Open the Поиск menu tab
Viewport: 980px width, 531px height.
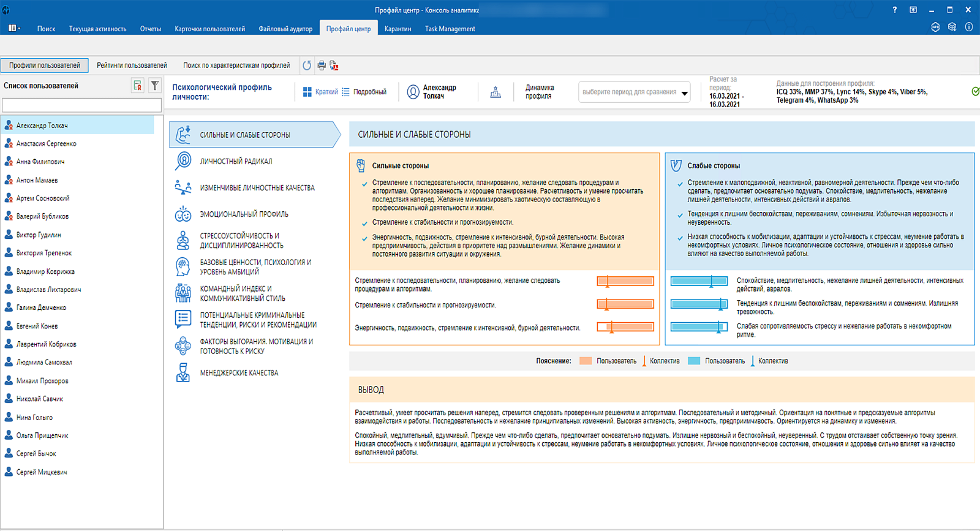tap(46, 29)
